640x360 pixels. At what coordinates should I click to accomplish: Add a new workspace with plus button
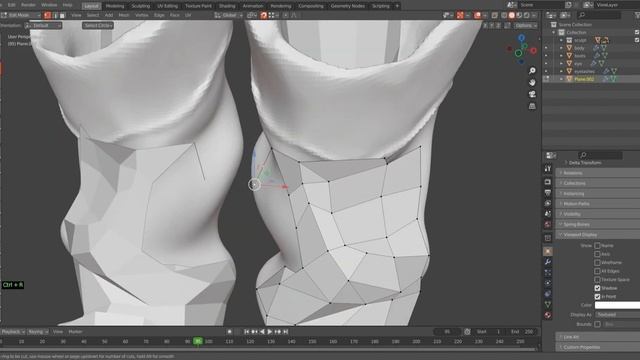[x=397, y=6]
